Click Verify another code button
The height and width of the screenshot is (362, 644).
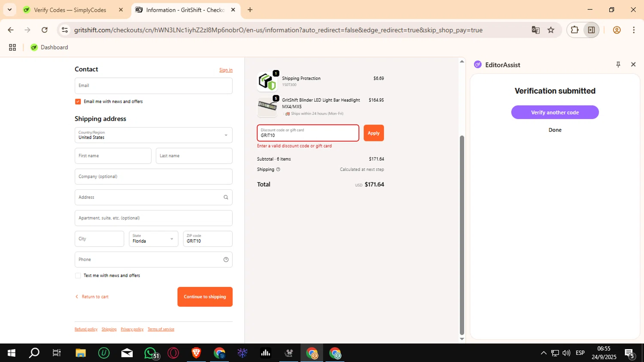click(555, 113)
